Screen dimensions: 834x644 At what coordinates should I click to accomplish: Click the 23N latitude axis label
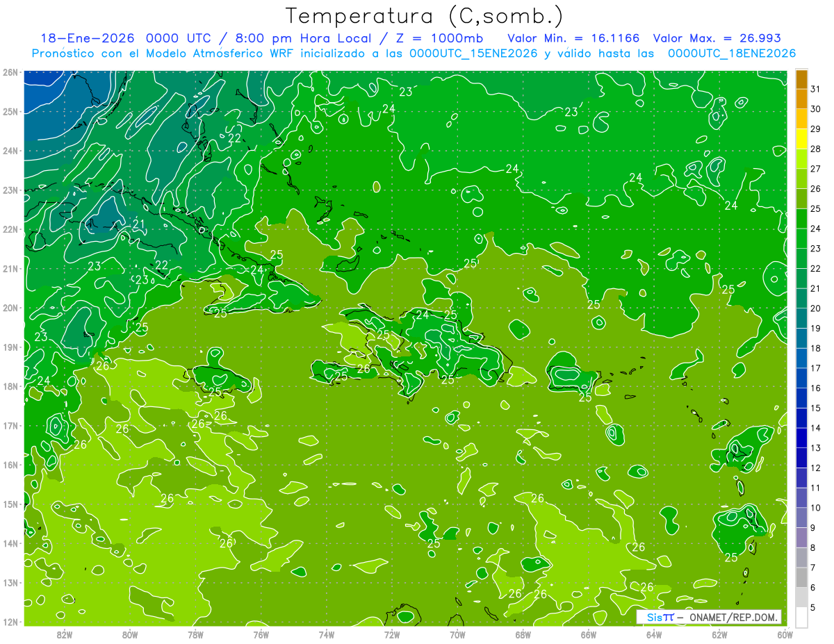coord(10,190)
